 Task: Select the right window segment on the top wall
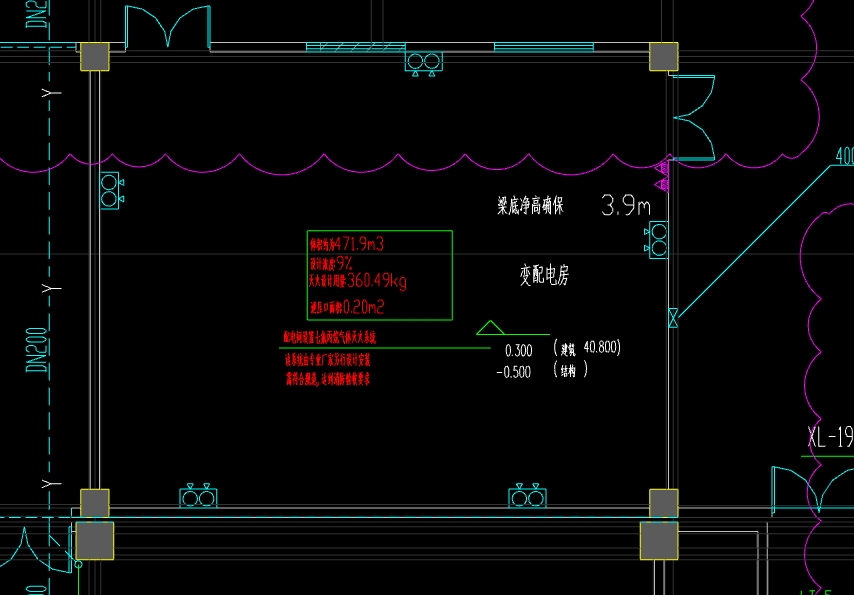pos(544,47)
